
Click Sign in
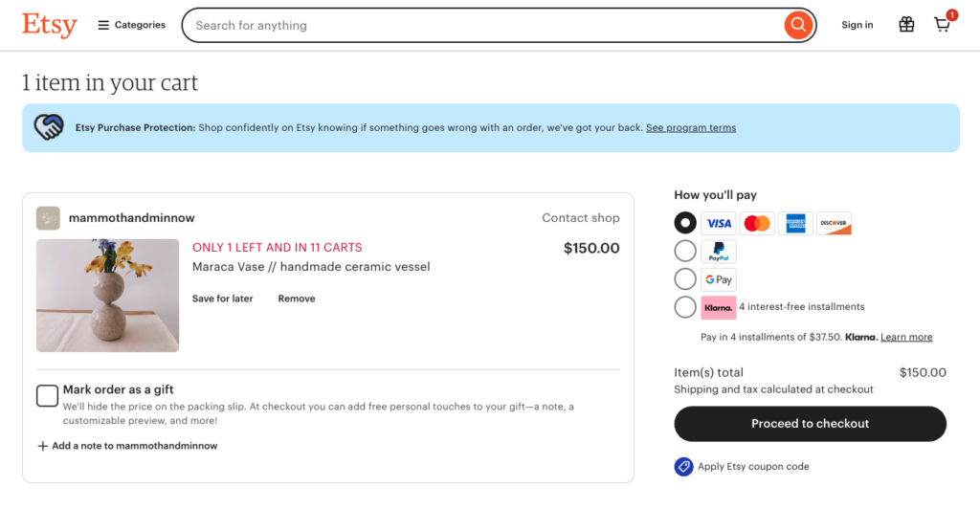857,25
